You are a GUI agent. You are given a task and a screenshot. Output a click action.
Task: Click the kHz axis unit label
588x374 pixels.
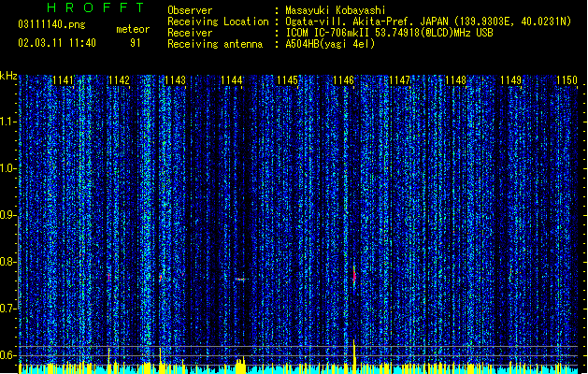(8, 76)
